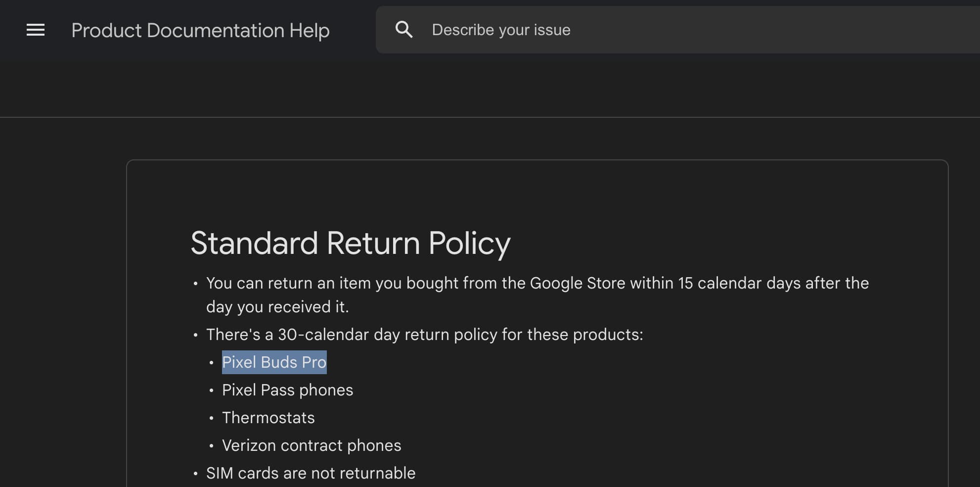Click the Thermostats list item
The image size is (980, 487).
[268, 418]
